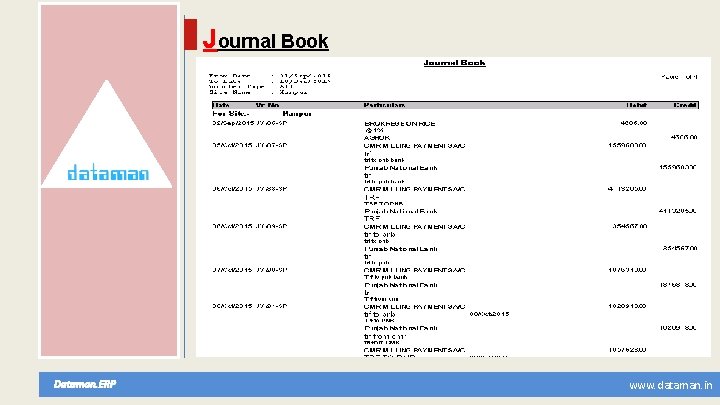Click the Vr No column header

coord(267,105)
